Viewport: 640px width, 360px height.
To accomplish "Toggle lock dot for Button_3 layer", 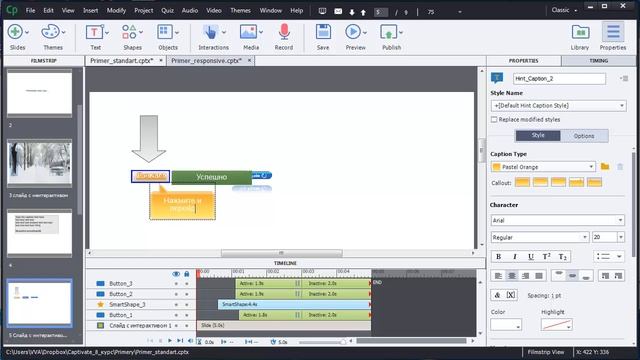I will tap(187, 284).
